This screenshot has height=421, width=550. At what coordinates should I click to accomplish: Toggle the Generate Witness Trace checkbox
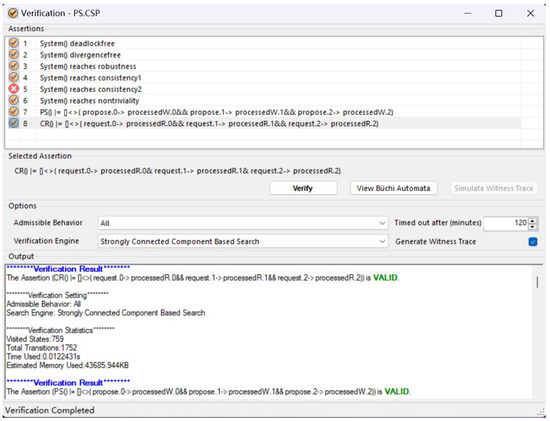(x=533, y=242)
